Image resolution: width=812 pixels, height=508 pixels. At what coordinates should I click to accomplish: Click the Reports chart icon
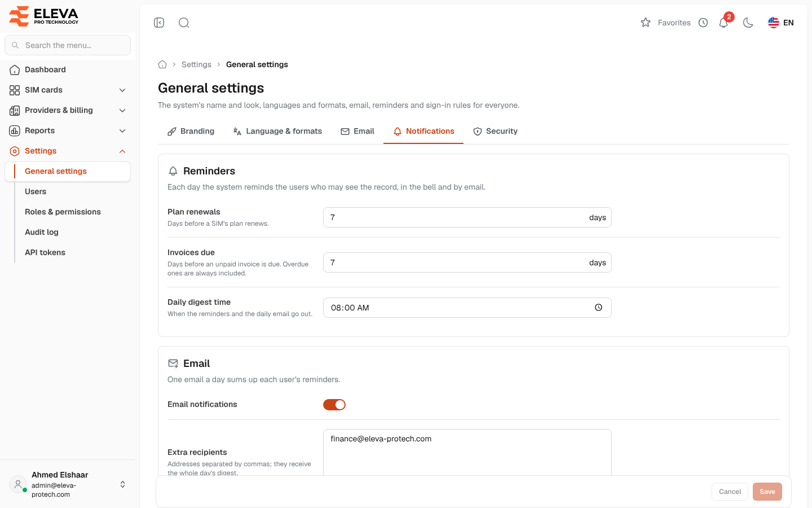pyautogui.click(x=15, y=131)
